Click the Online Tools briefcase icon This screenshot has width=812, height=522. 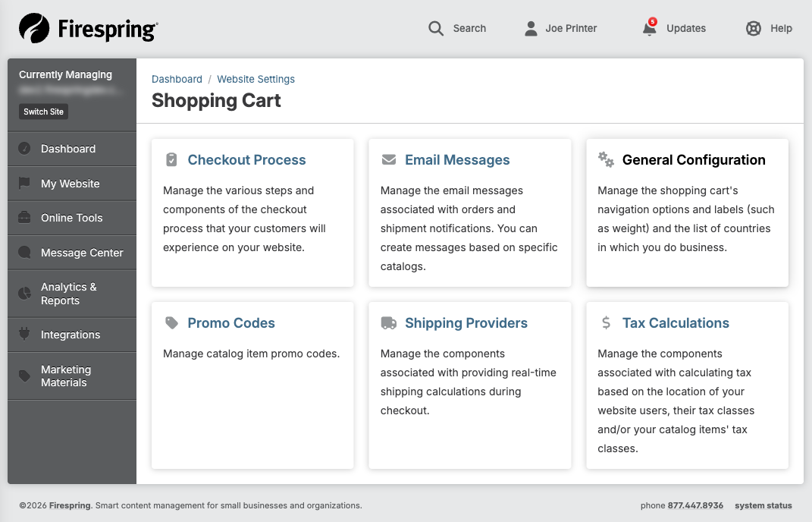tap(24, 218)
